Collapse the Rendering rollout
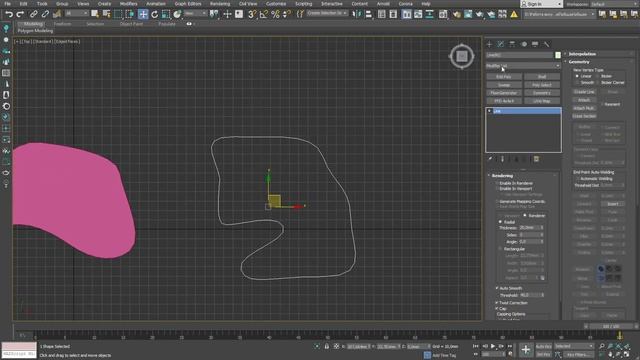 tap(502, 176)
